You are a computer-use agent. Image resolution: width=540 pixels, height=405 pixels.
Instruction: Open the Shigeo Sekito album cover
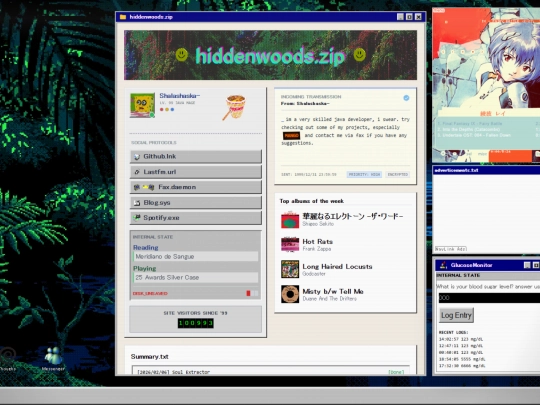pyautogui.click(x=290, y=220)
